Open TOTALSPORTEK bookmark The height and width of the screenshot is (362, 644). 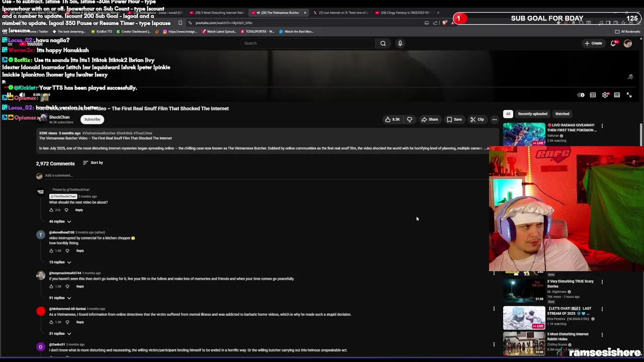tap(258, 32)
